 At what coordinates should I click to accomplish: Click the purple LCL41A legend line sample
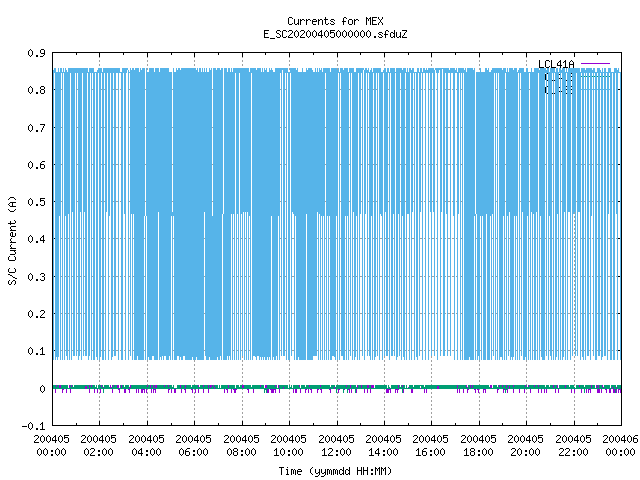[x=595, y=64]
